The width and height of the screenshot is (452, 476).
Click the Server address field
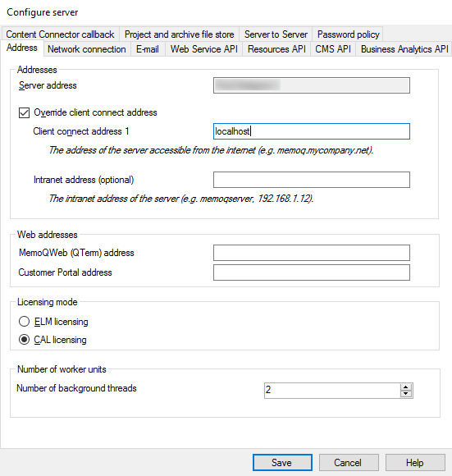click(x=312, y=85)
